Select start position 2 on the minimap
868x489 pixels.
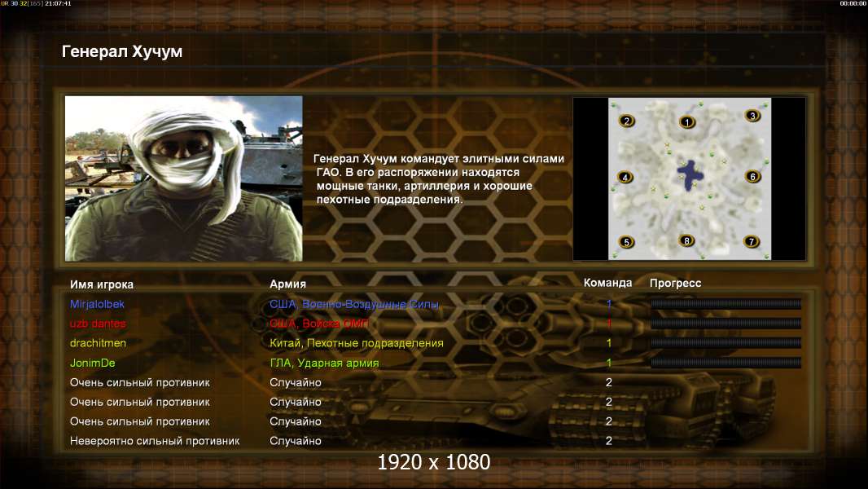point(627,121)
